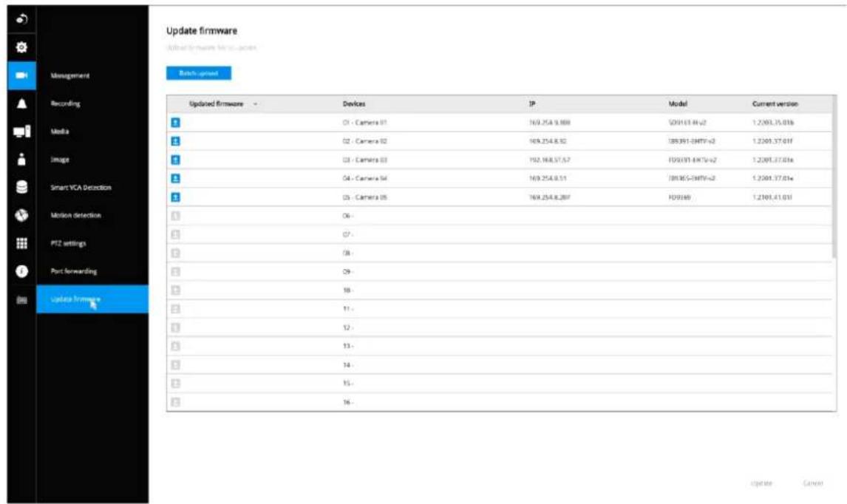Screen dimensions: 847x504
Task: Click the Devices column header
Action: click(354, 103)
